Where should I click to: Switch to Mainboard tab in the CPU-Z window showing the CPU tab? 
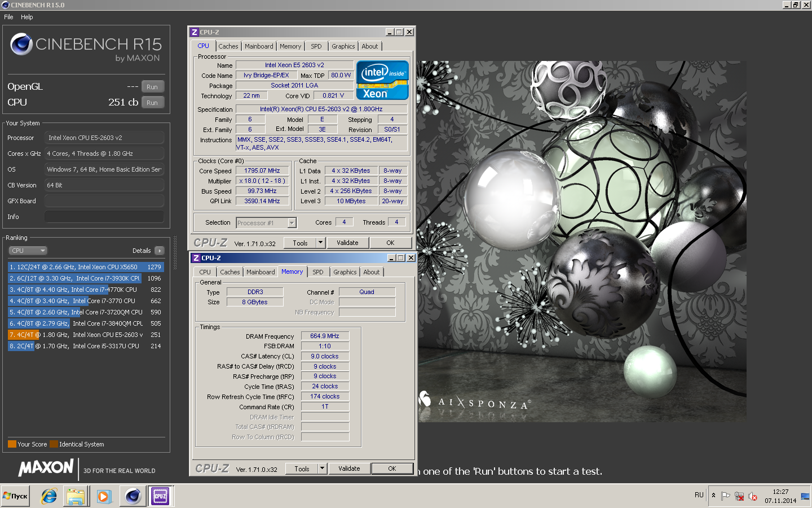pyautogui.click(x=259, y=46)
